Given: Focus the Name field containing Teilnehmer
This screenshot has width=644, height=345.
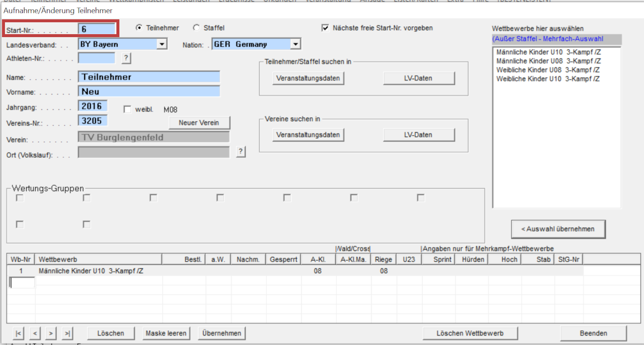Looking at the screenshot, I should 149,77.
